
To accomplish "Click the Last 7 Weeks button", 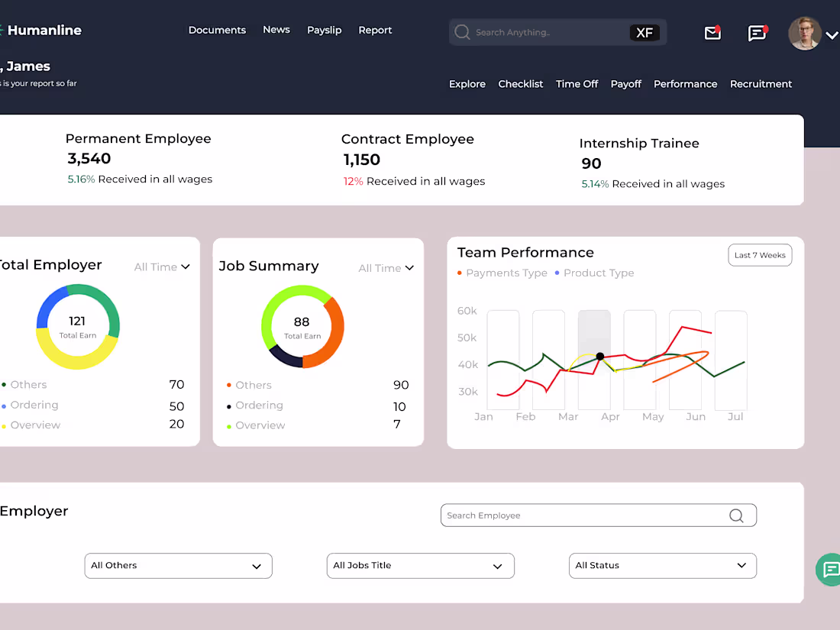I will point(760,255).
